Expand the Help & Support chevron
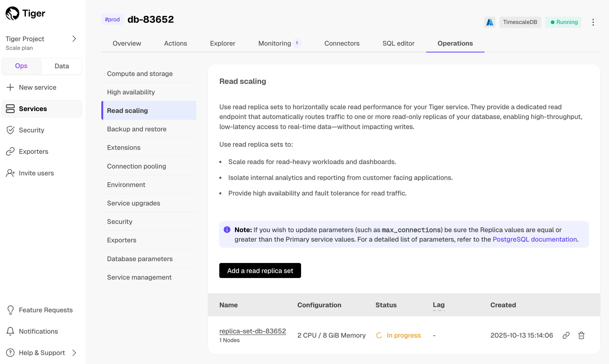609x364 pixels. point(74,353)
